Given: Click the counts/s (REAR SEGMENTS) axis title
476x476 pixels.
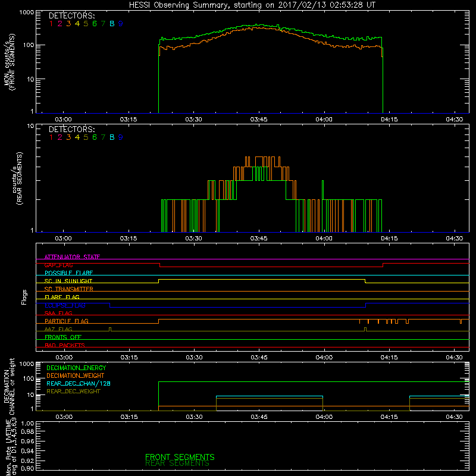Looking at the screenshot, I should (17, 178).
